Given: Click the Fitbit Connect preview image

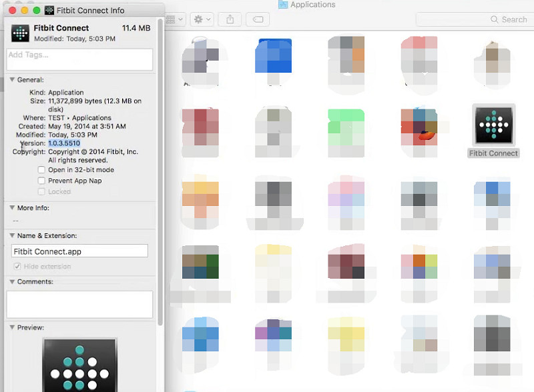Looking at the screenshot, I should 79,365.
